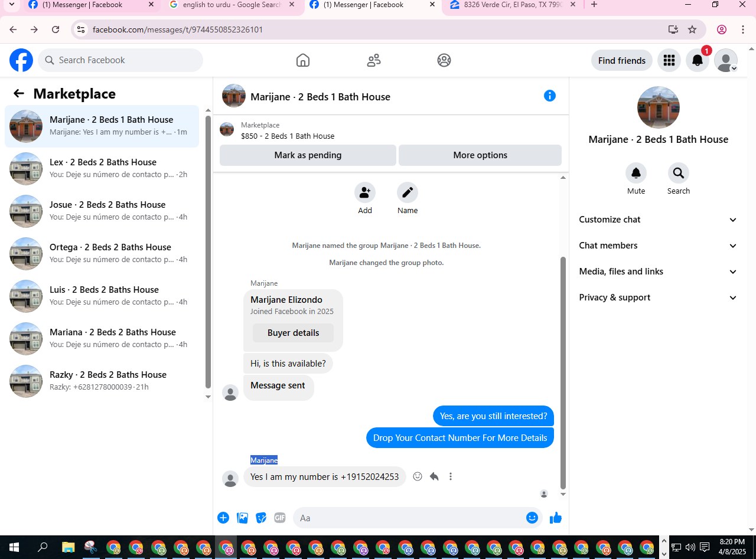
Task: Open a new browser tab
Action: point(594,5)
